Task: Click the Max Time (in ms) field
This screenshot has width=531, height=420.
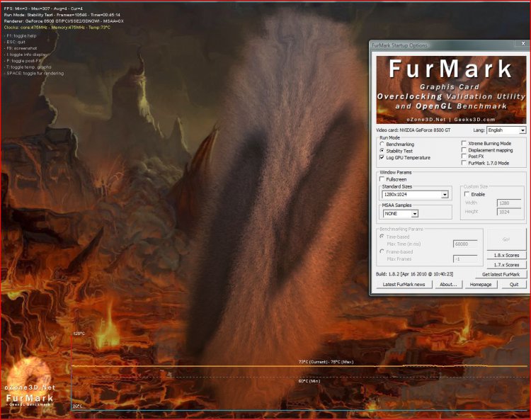Action: (465, 244)
